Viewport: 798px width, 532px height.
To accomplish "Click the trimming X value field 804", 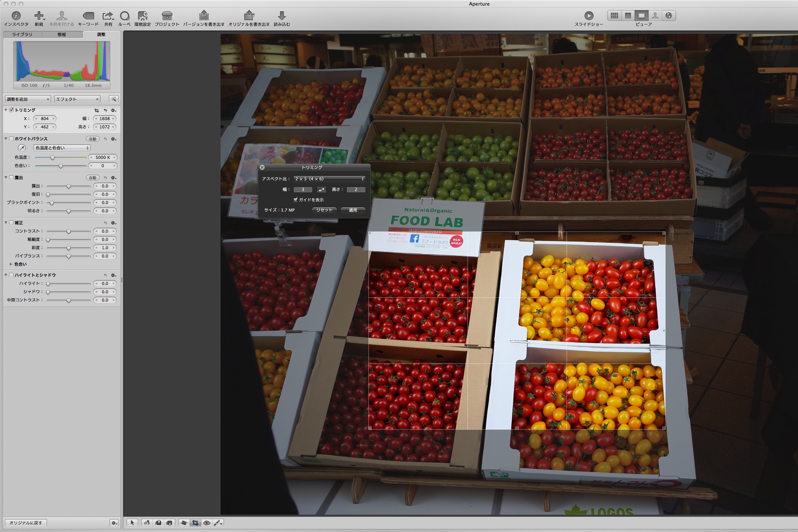I will point(45,119).
